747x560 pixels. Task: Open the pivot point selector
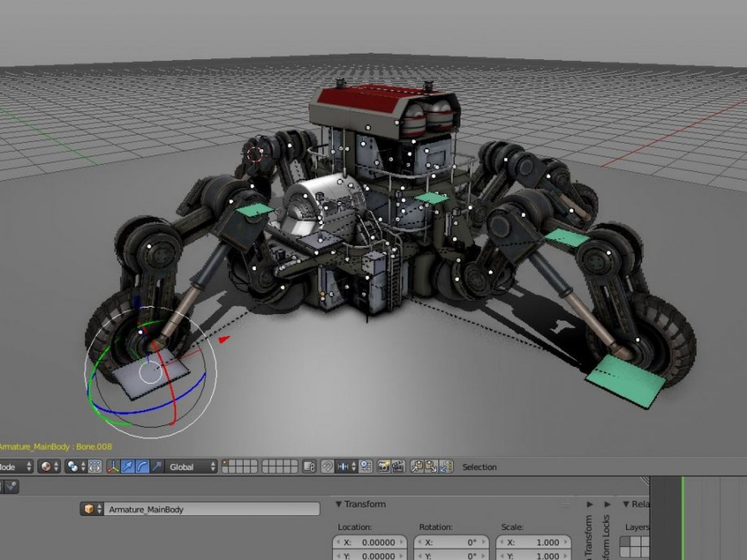click(x=76, y=466)
